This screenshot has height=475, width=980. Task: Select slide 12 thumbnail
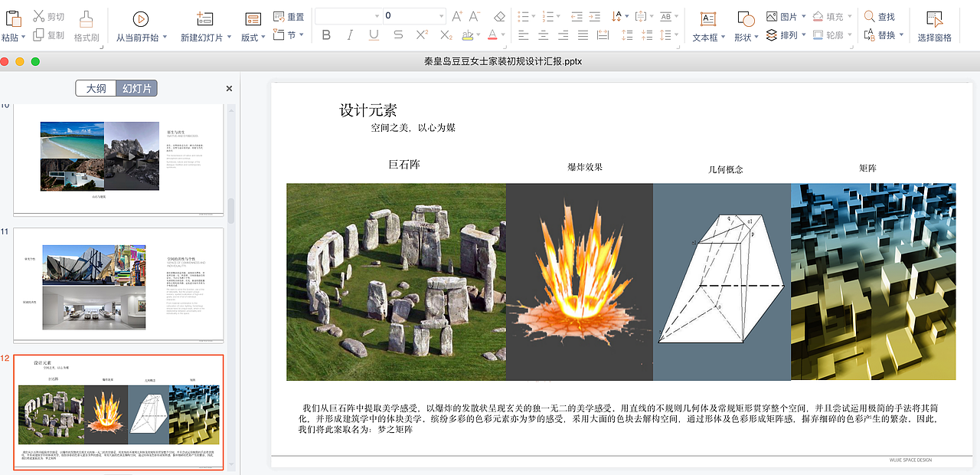[119, 412]
